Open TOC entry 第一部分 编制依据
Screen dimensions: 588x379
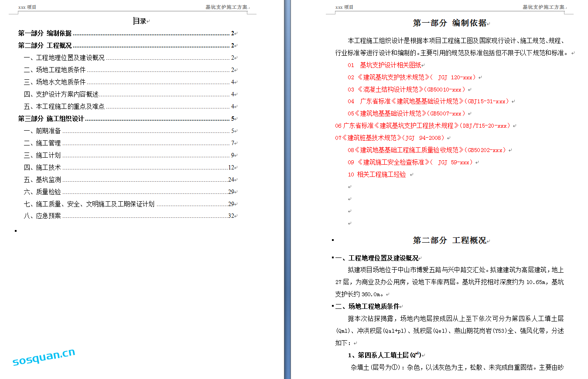click(45, 33)
